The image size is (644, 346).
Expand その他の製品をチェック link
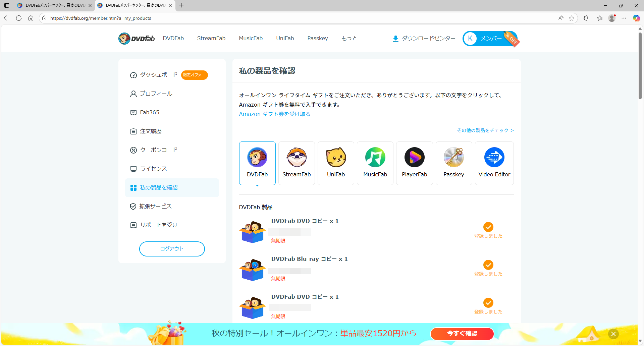tap(485, 130)
